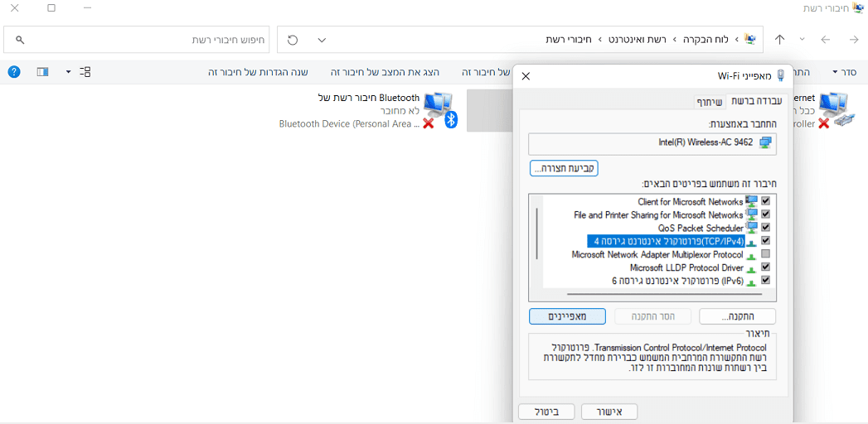This screenshot has height=424, width=868.
Task: Click the קביעת תצורה configure button
Action: 565,168
